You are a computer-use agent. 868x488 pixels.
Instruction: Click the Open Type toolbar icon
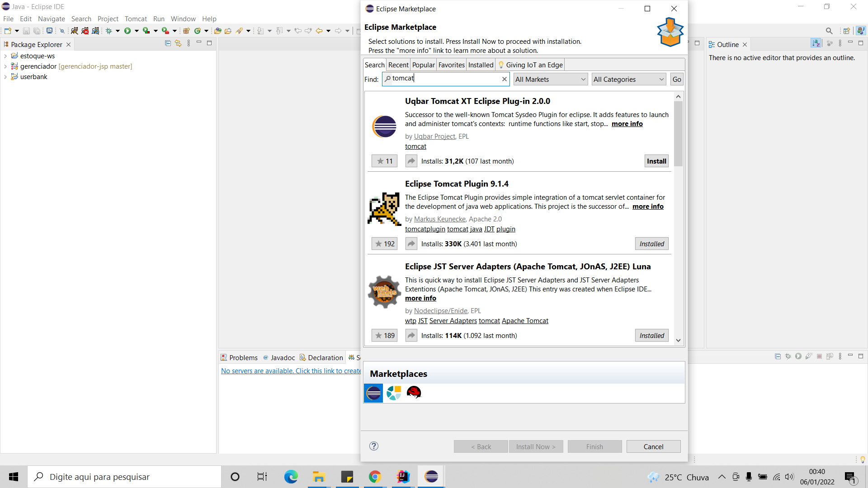pyautogui.click(x=218, y=31)
